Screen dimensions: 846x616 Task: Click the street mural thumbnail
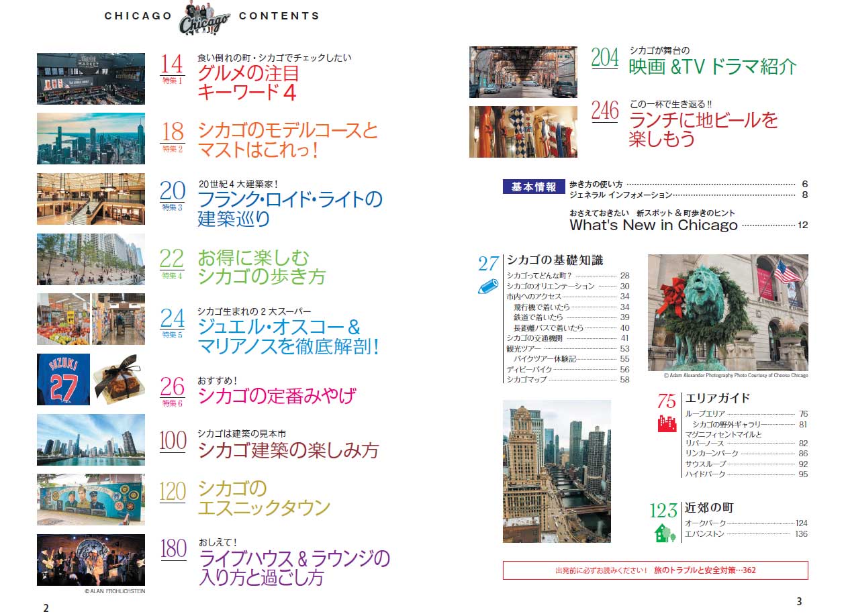click(91, 500)
